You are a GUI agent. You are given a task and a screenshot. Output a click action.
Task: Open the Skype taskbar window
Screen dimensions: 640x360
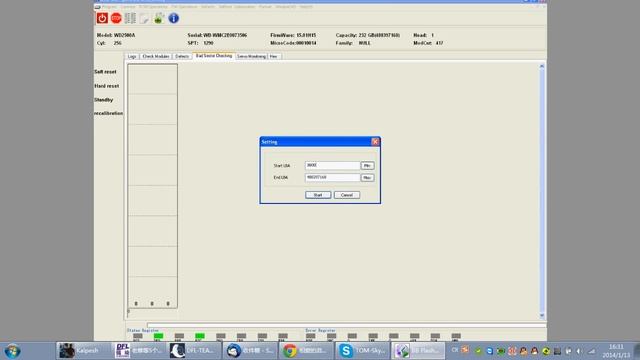pos(362,351)
